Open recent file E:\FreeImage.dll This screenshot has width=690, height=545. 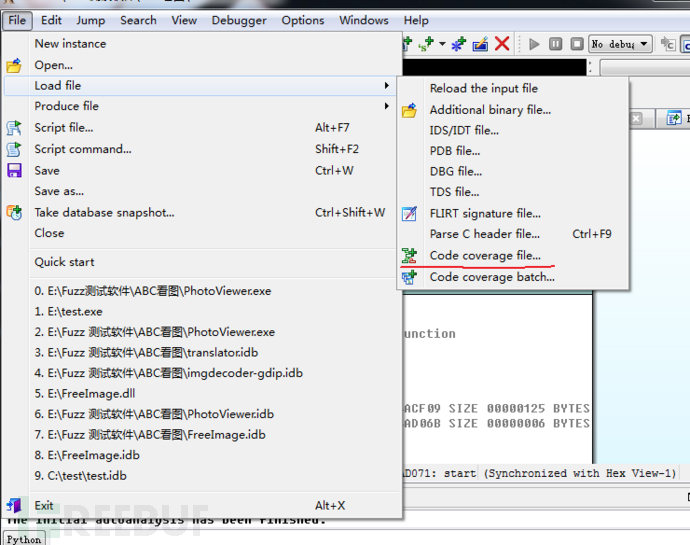(84, 393)
